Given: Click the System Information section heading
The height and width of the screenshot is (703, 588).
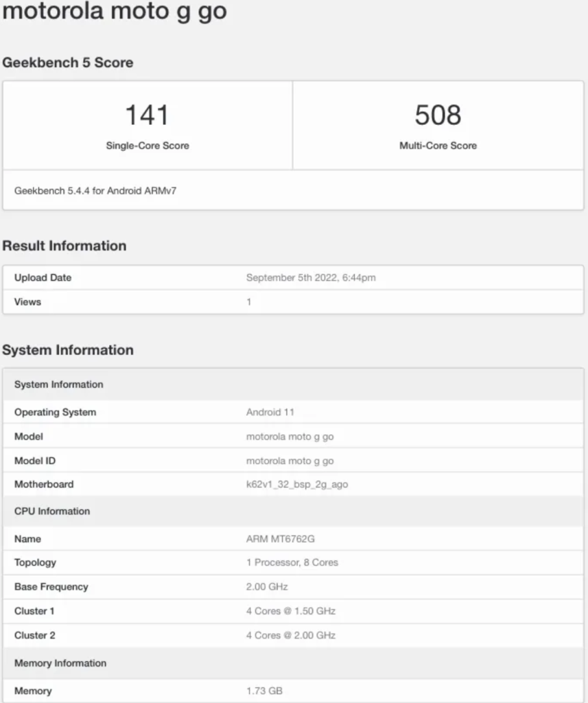Looking at the screenshot, I should [68, 350].
